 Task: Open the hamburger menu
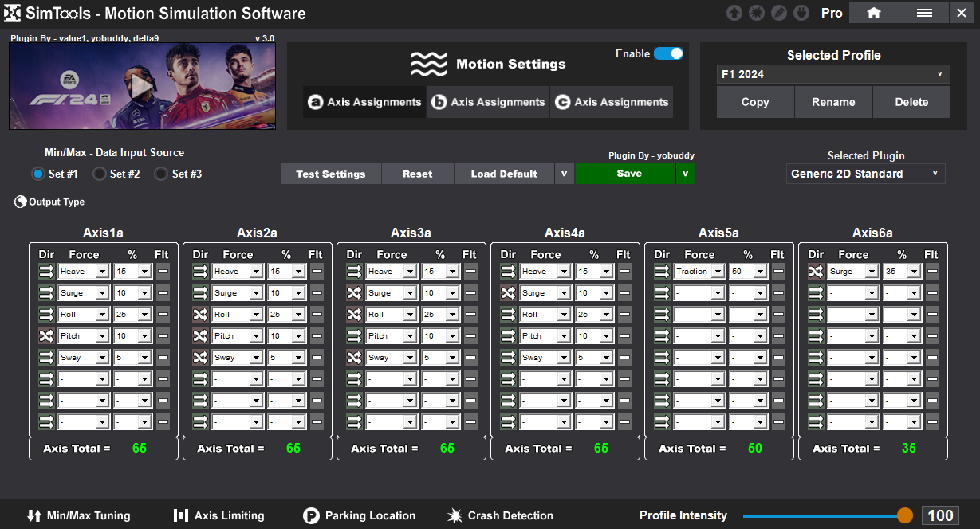924,13
